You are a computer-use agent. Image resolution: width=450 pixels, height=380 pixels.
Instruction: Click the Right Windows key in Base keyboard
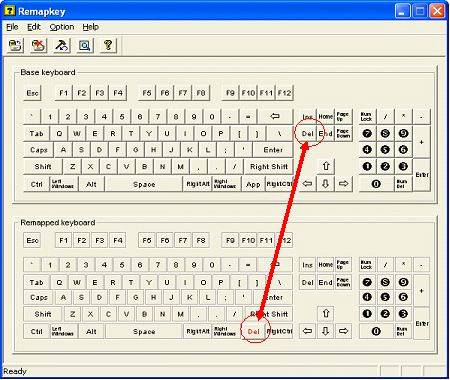pyautogui.click(x=227, y=184)
